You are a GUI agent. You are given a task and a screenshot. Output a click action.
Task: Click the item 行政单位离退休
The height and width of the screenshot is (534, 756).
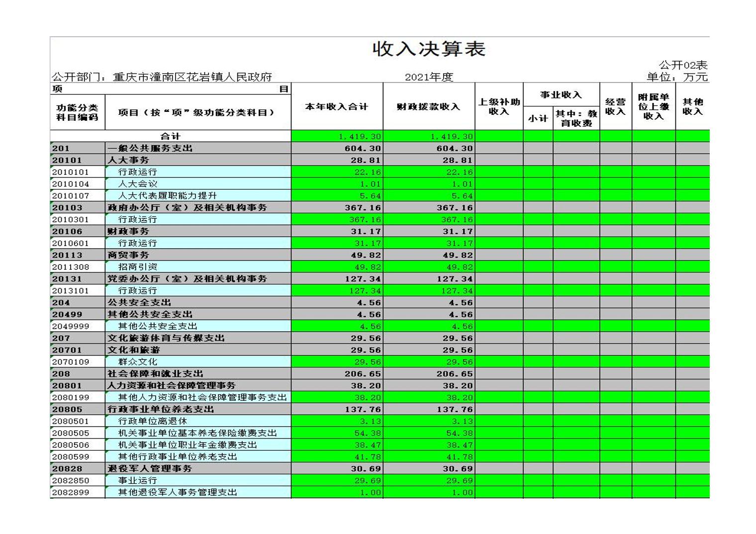coord(152,421)
